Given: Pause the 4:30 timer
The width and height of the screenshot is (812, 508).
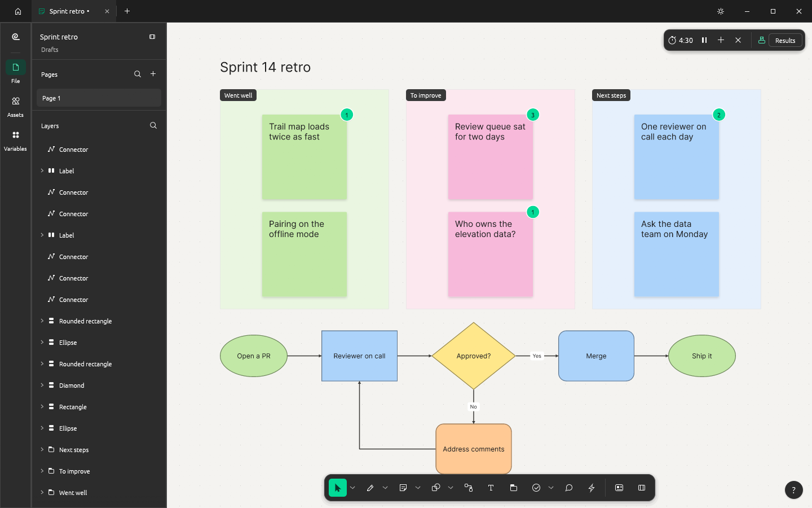Looking at the screenshot, I should click(x=704, y=40).
